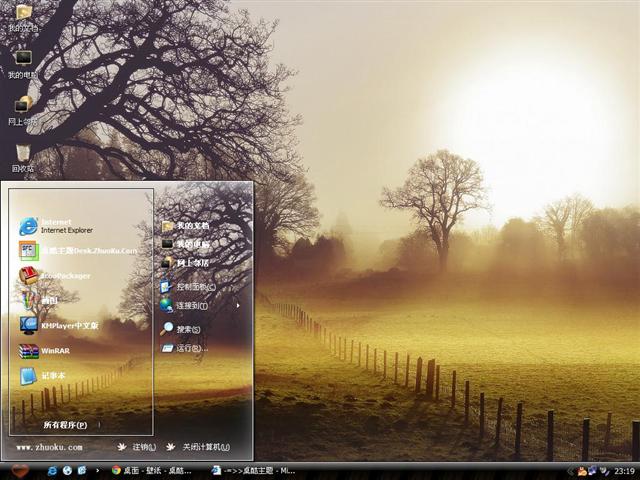Open the 运行 (Run) dialog entry
The width and height of the screenshot is (640, 480).
coord(182,348)
